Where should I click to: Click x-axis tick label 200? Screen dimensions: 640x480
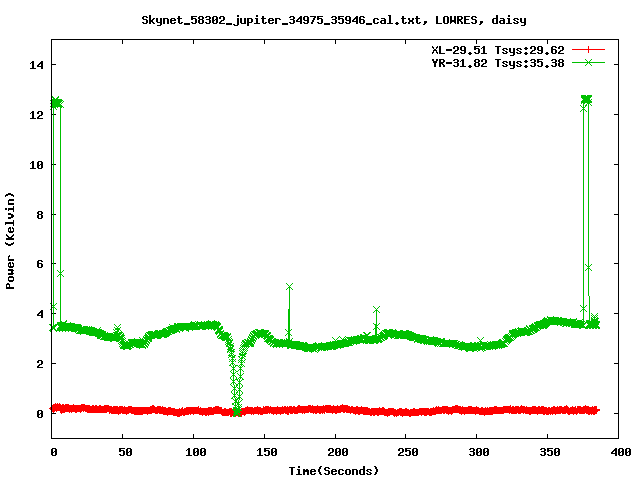338,452
